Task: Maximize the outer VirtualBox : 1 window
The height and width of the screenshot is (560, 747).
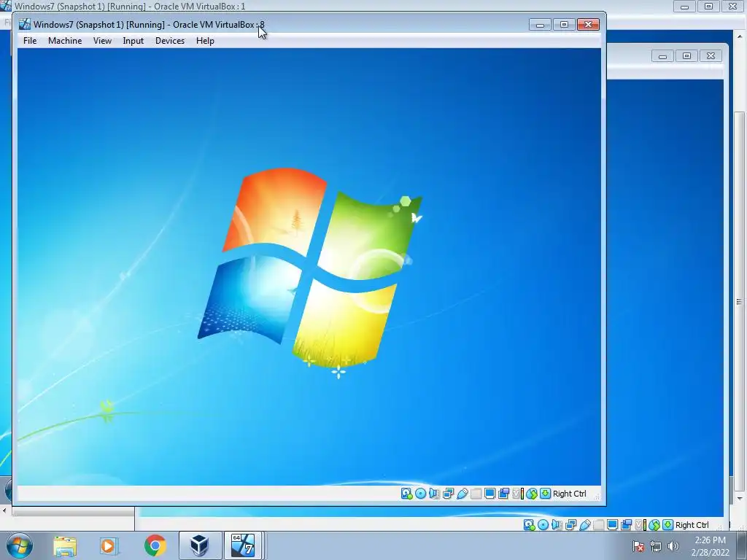Action: click(709, 6)
